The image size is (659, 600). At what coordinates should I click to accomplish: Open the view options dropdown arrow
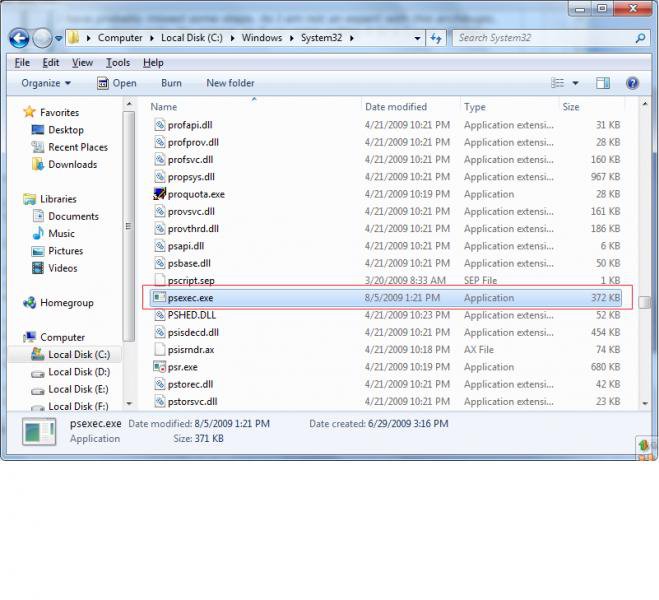(x=575, y=83)
